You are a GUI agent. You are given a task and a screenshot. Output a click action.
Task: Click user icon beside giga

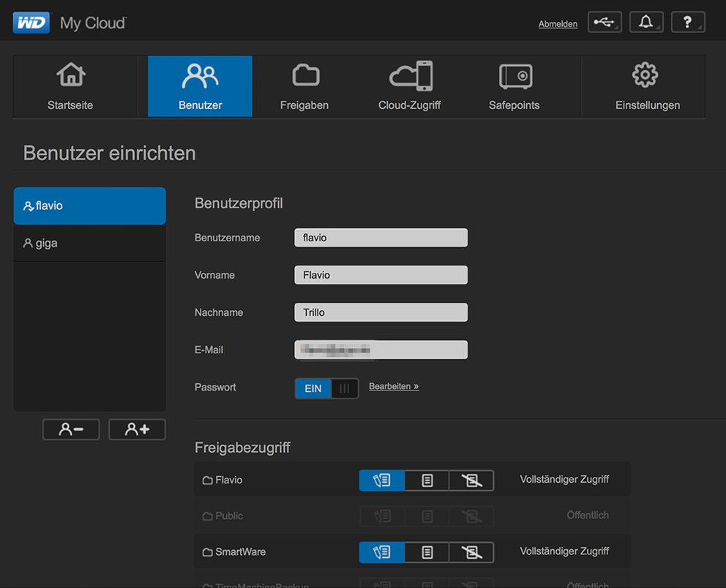coord(28,243)
